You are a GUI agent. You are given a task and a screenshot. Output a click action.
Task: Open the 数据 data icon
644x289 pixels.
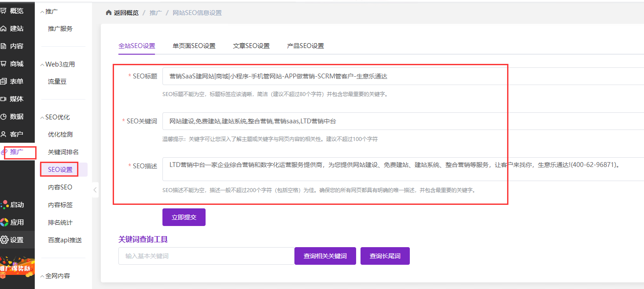(4, 117)
